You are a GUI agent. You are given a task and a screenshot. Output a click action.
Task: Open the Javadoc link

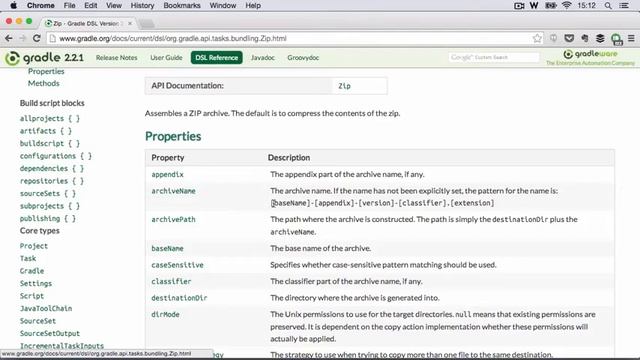click(262, 58)
